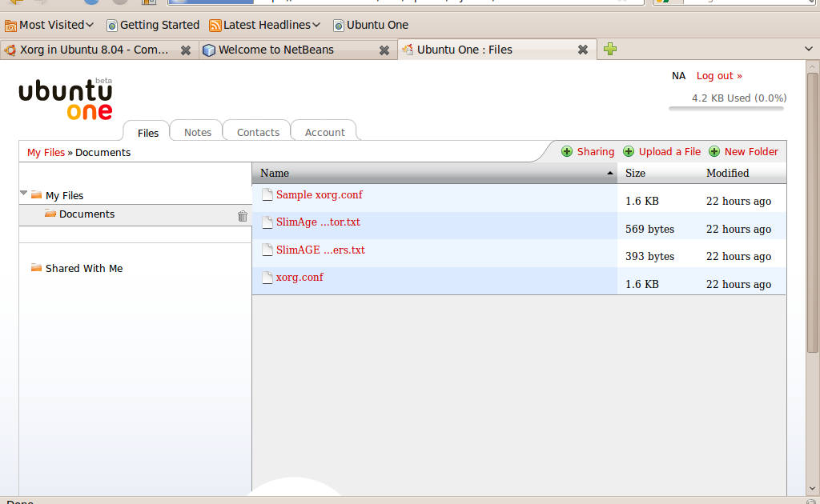
Task: Click the file icon next to SlimAGE ...ers.txt
Action: [x=267, y=250]
